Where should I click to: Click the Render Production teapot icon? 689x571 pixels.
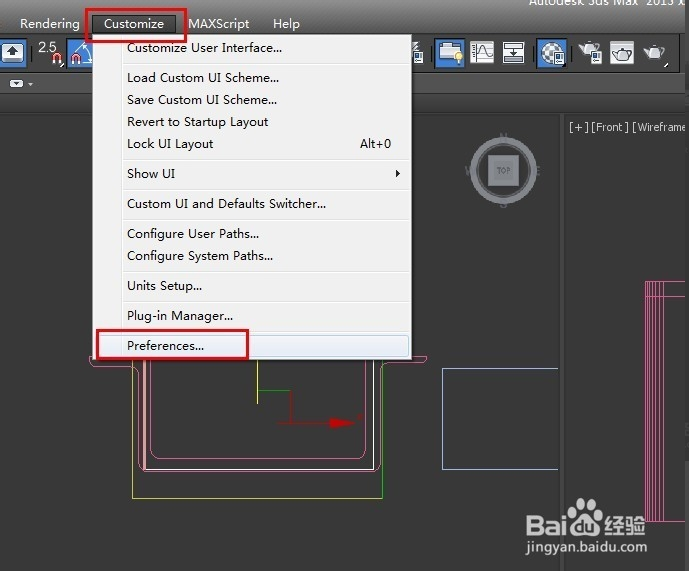tap(655, 54)
